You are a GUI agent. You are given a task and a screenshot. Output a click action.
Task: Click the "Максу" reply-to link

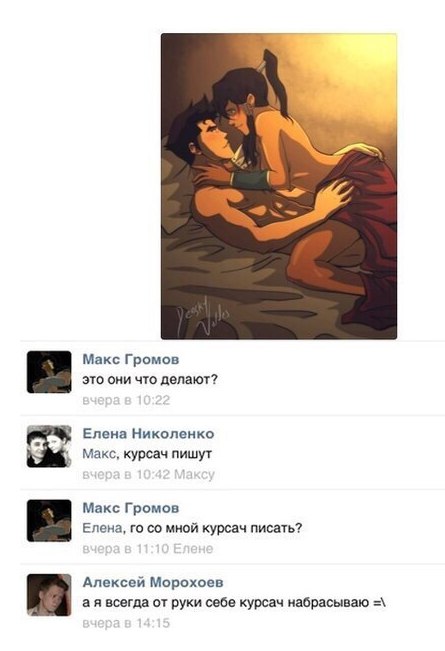tap(194, 474)
